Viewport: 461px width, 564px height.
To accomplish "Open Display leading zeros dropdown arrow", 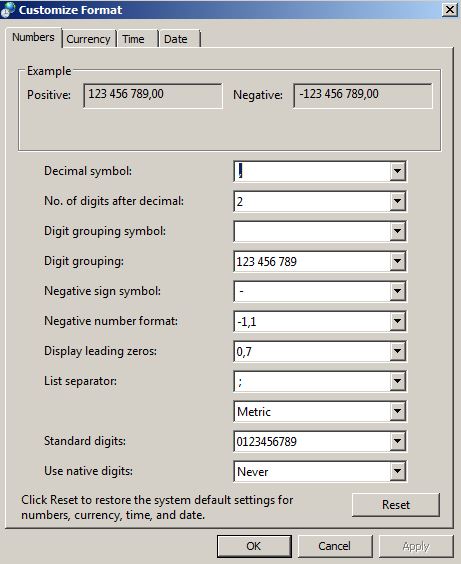I will tap(397, 351).
